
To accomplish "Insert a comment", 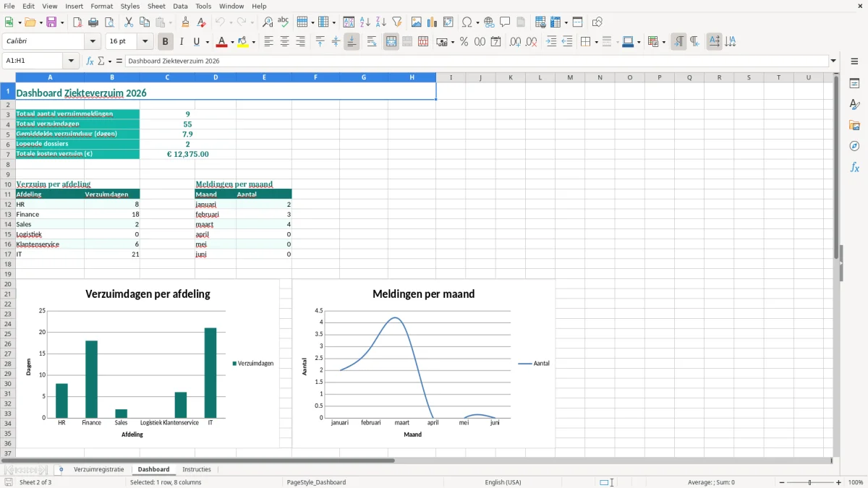I will pyautogui.click(x=505, y=22).
